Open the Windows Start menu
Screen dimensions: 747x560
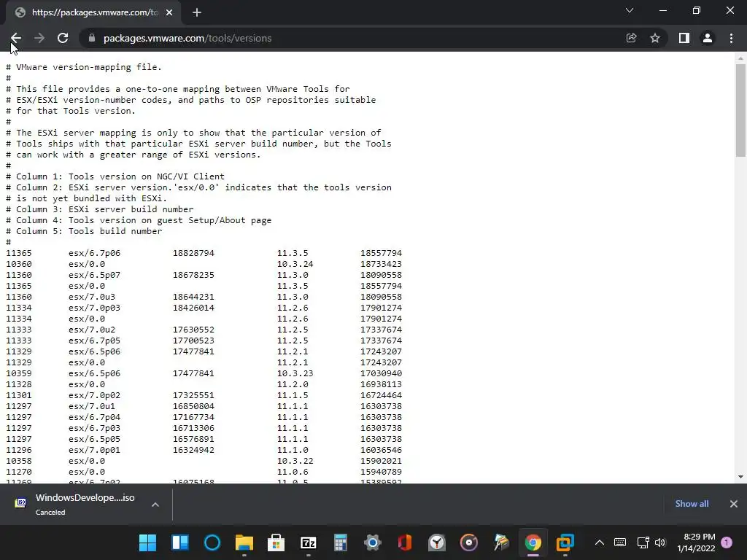point(147,542)
